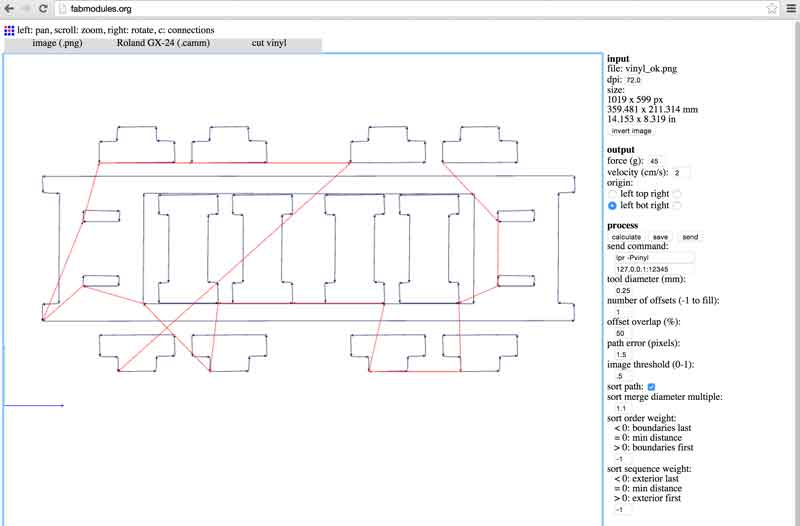Click the 'output' section heading
The width and height of the screenshot is (800, 526).
pyautogui.click(x=621, y=150)
